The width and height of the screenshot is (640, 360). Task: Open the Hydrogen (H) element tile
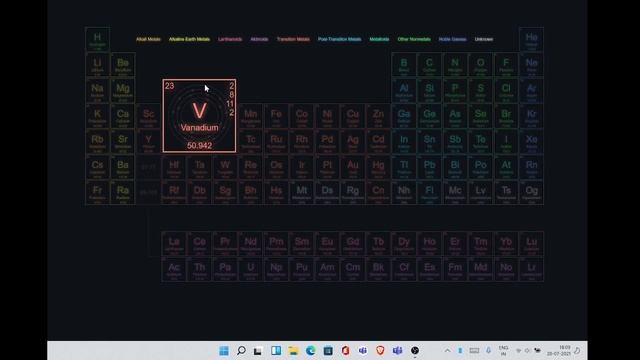(97, 40)
